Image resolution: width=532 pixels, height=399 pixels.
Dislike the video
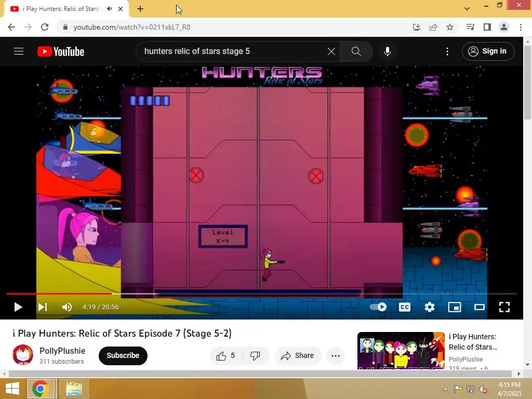tap(255, 355)
